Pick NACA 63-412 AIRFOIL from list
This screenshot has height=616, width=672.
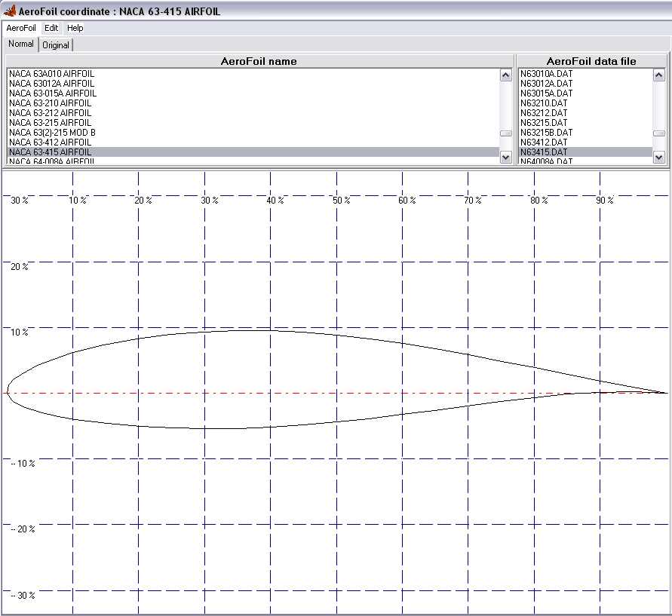(50, 143)
